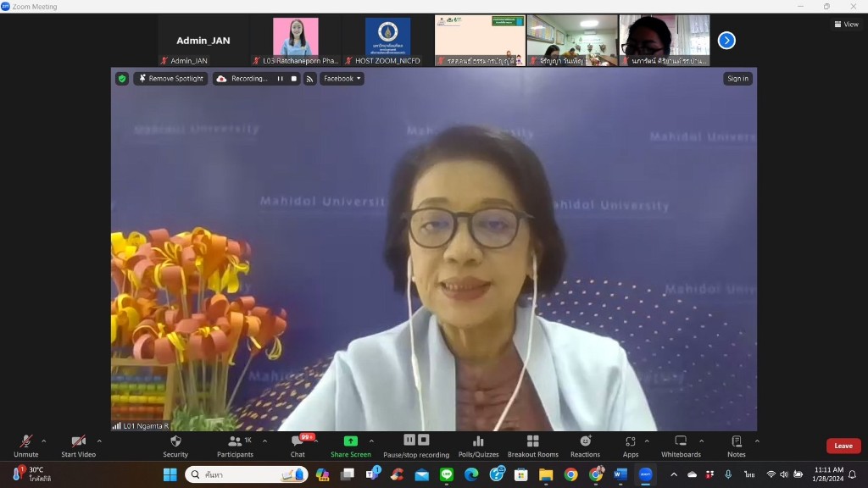The height and width of the screenshot is (488, 868).
Task: Click the L01 Ngamta R name label
Action: [x=141, y=426]
